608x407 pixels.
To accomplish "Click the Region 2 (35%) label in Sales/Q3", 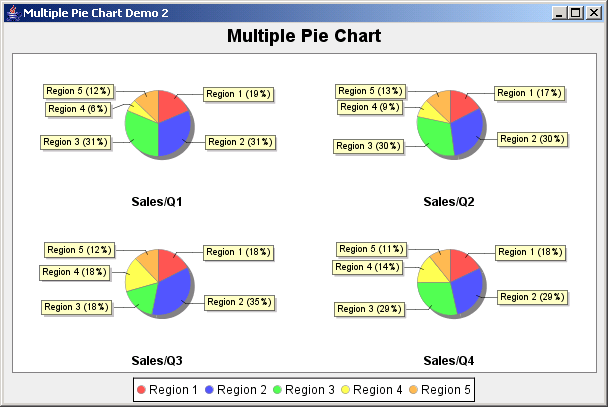I will click(x=240, y=301).
